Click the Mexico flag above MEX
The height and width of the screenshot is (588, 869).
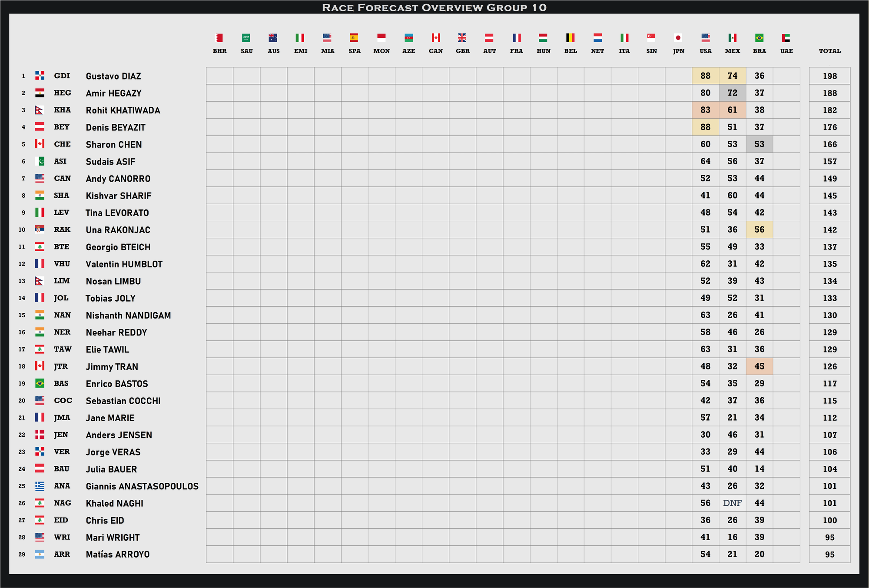(732, 38)
